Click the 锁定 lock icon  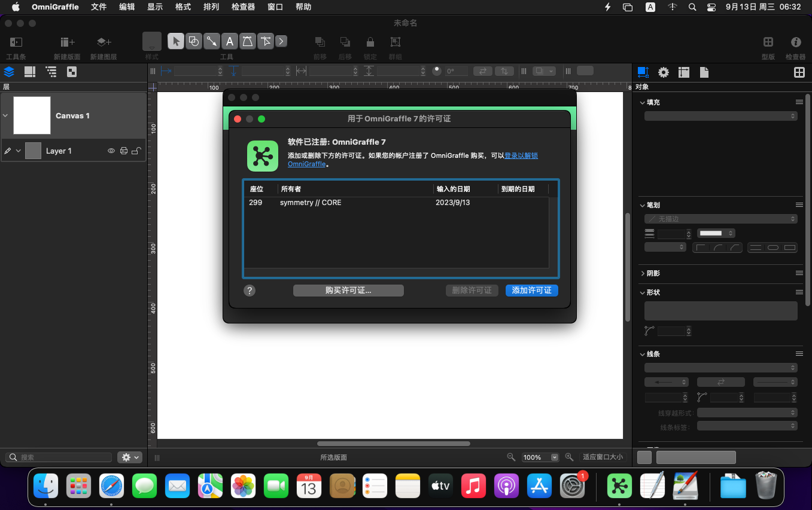370,42
